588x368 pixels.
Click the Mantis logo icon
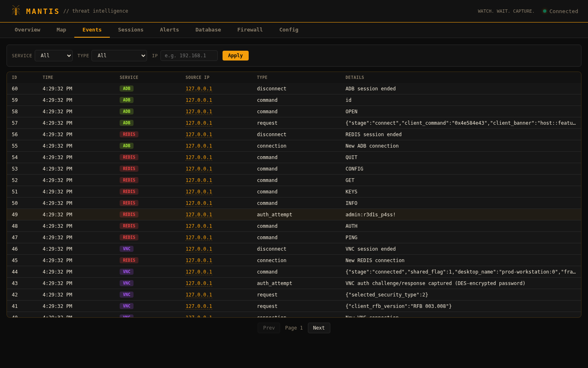pos(16,11)
